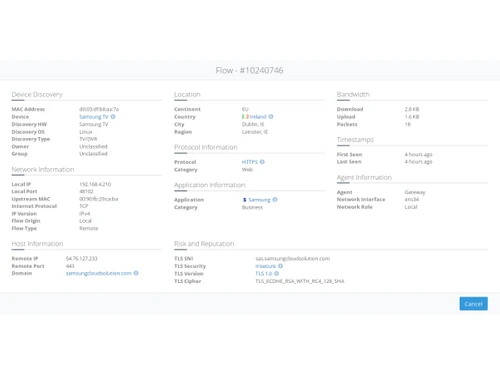Viewport: 500px width, 375px height.
Task: Select the Local IP value 192.168.4.210
Action: (x=95, y=184)
